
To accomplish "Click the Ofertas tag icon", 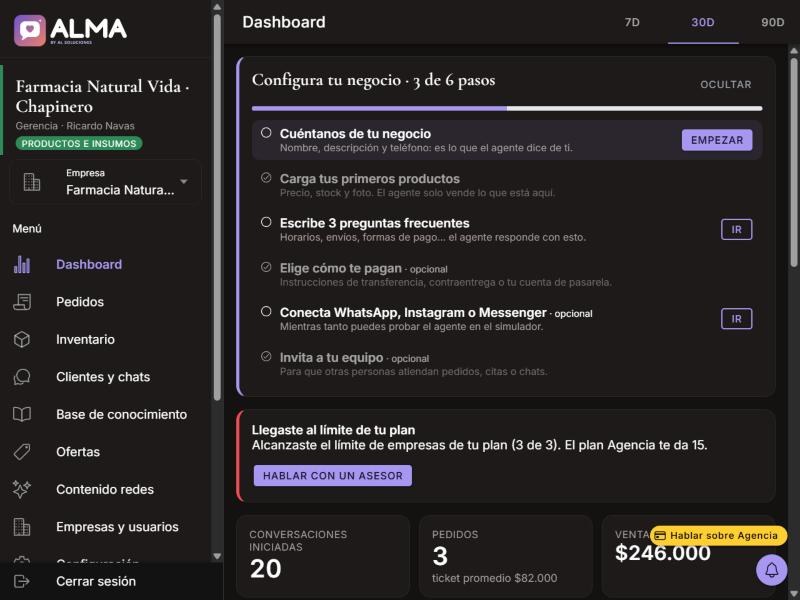I will pos(21,452).
